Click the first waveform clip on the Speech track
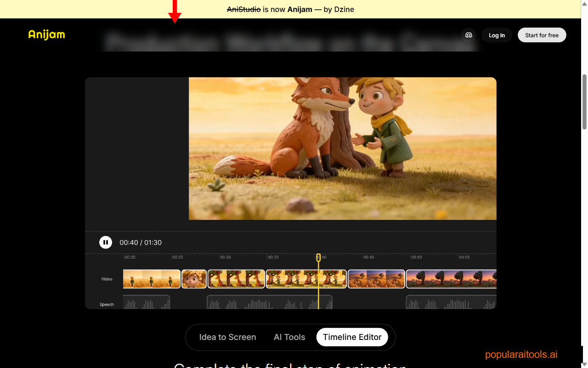588x368 pixels. point(146,304)
